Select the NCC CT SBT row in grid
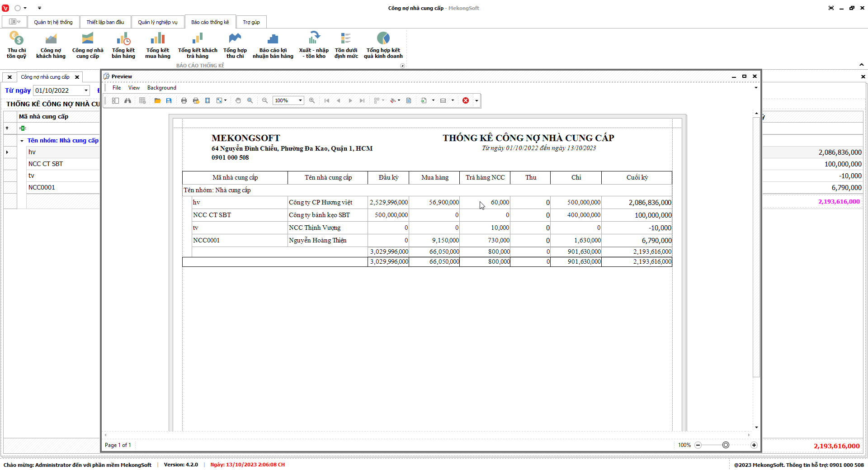 click(46, 164)
